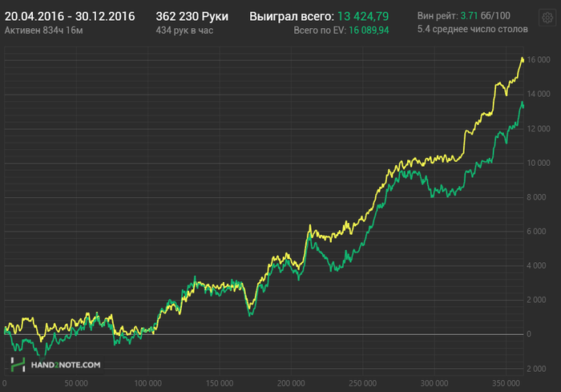Click the 12 000 y-axis label
561x392 pixels.
(538, 128)
